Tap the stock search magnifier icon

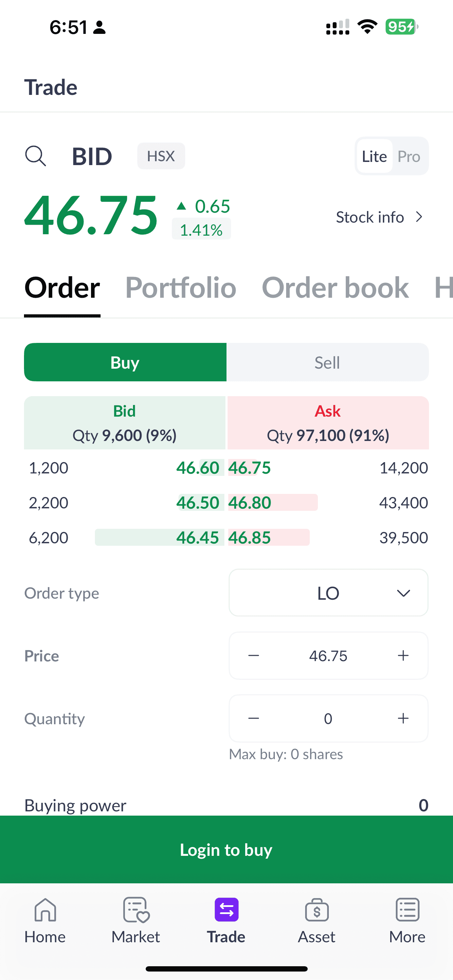click(35, 156)
